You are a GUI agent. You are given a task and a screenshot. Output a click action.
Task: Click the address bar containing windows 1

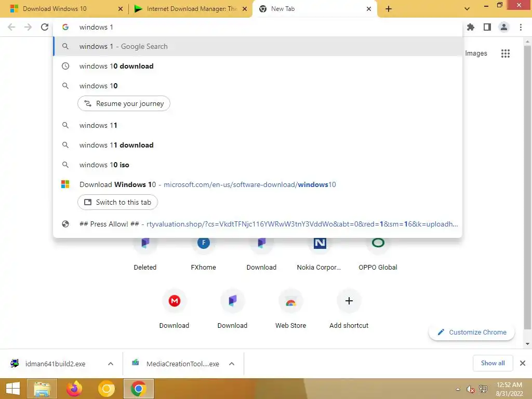(258, 27)
